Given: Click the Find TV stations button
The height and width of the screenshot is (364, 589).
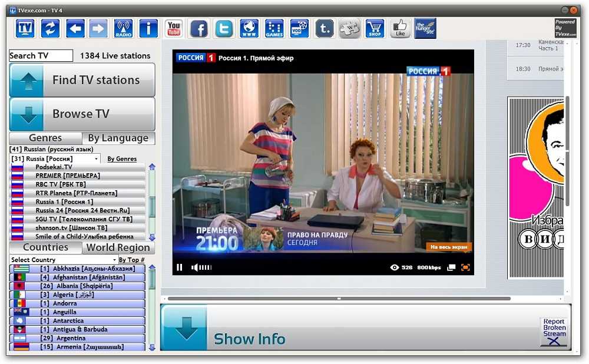Looking at the screenshot, I should tap(82, 80).
